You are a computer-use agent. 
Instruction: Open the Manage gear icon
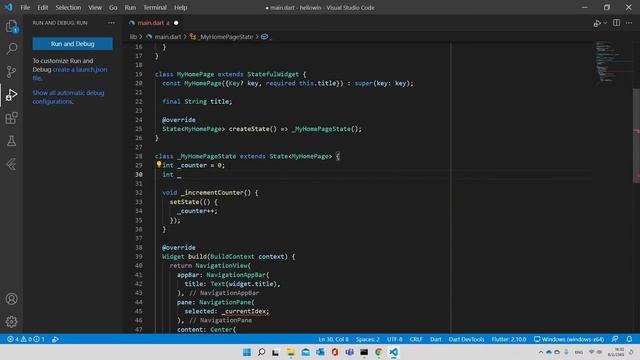[11, 322]
